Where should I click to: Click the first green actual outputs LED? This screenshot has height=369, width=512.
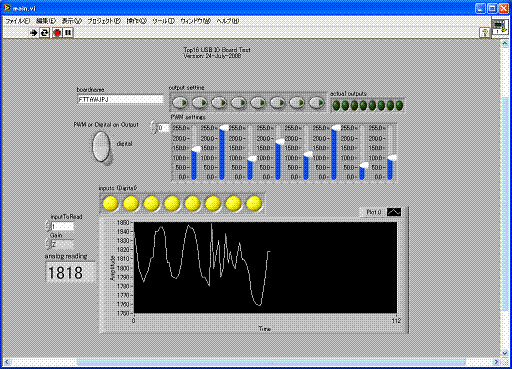pyautogui.click(x=336, y=106)
